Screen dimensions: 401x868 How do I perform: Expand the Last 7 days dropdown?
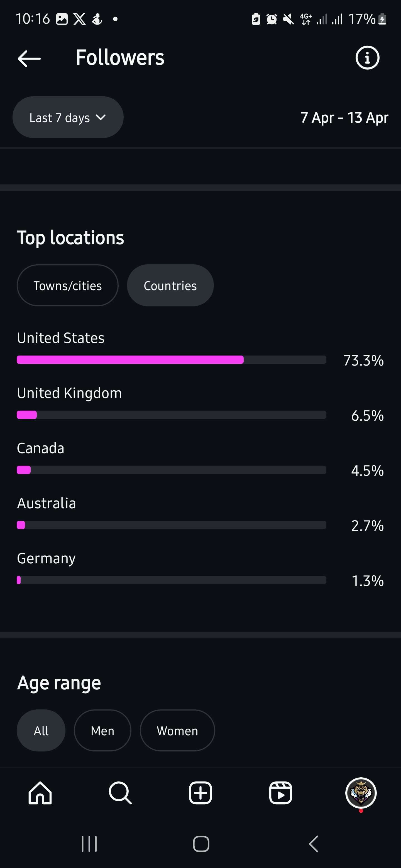pyautogui.click(x=68, y=117)
